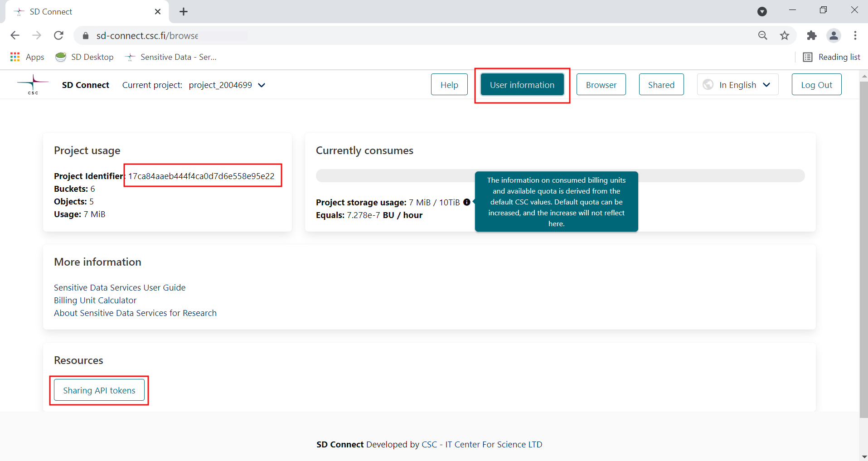Click the Buckets: 6 text

pyautogui.click(x=74, y=189)
